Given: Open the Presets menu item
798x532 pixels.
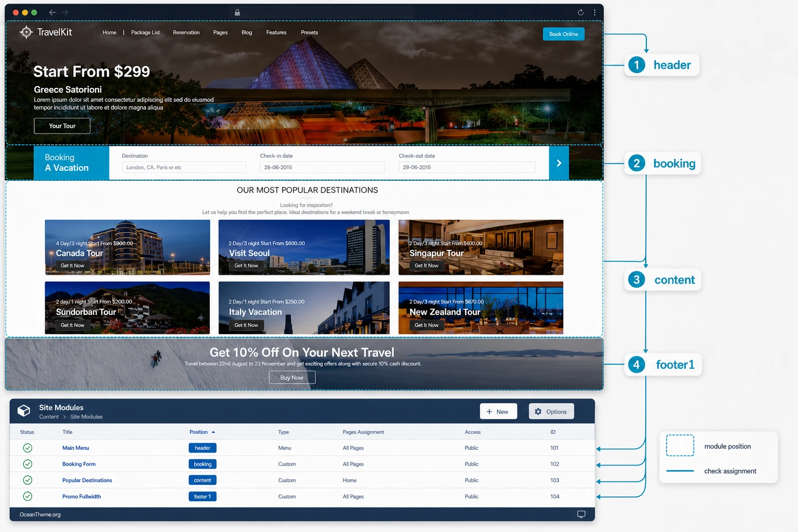Looking at the screenshot, I should pos(309,32).
